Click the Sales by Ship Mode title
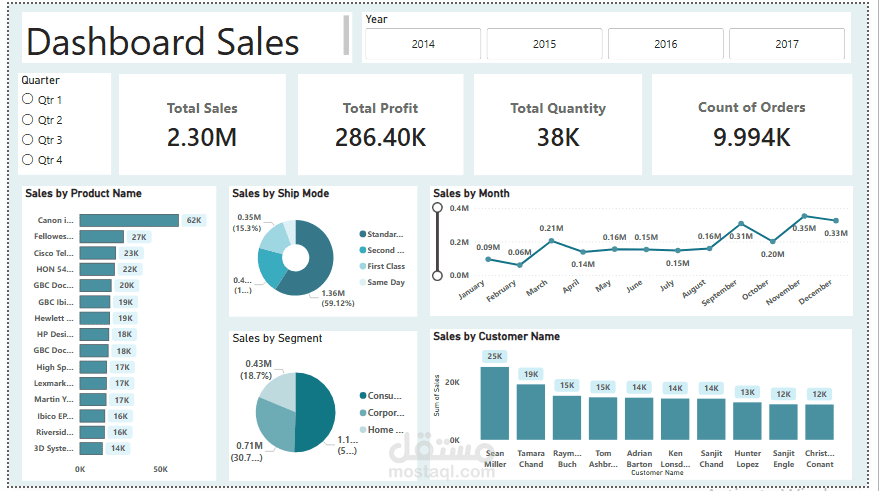Viewport: 884px width, 491px height. click(x=280, y=193)
